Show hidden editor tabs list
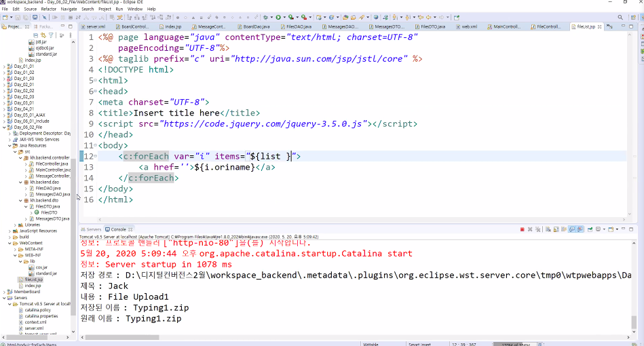The width and height of the screenshot is (644, 346). [610, 26]
